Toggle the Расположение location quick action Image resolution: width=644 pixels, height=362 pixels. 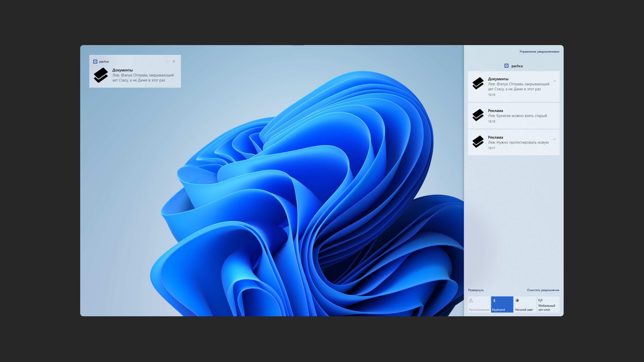(479, 304)
